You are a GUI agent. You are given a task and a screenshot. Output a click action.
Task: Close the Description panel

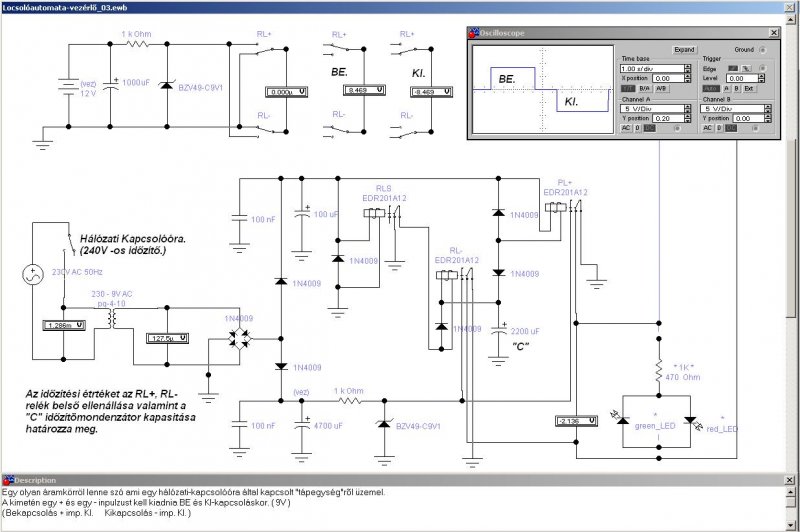click(789, 480)
